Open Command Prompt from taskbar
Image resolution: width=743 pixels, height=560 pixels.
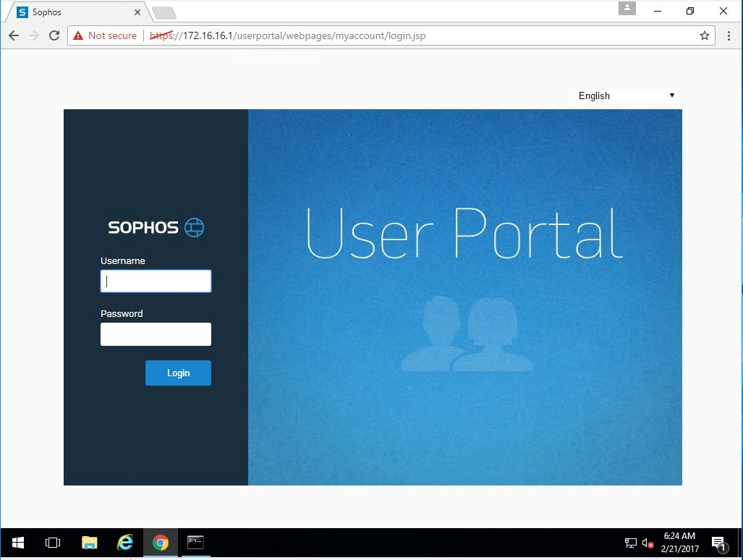(196, 543)
